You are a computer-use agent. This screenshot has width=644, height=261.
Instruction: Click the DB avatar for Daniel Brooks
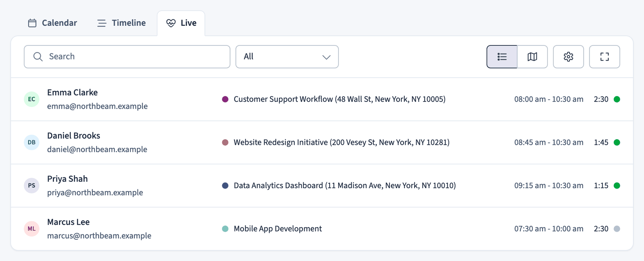click(32, 142)
